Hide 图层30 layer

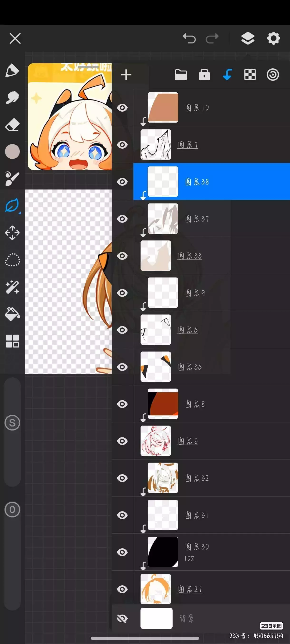pos(122,552)
